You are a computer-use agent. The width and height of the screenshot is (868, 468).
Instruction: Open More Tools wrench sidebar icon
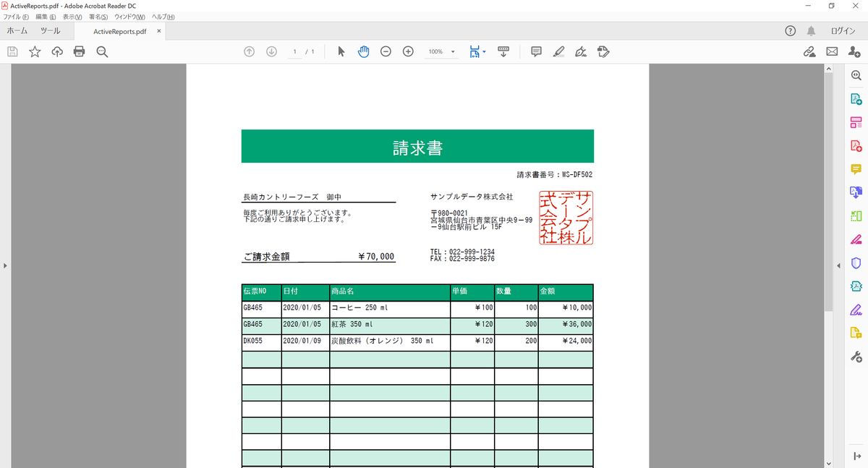pos(856,357)
